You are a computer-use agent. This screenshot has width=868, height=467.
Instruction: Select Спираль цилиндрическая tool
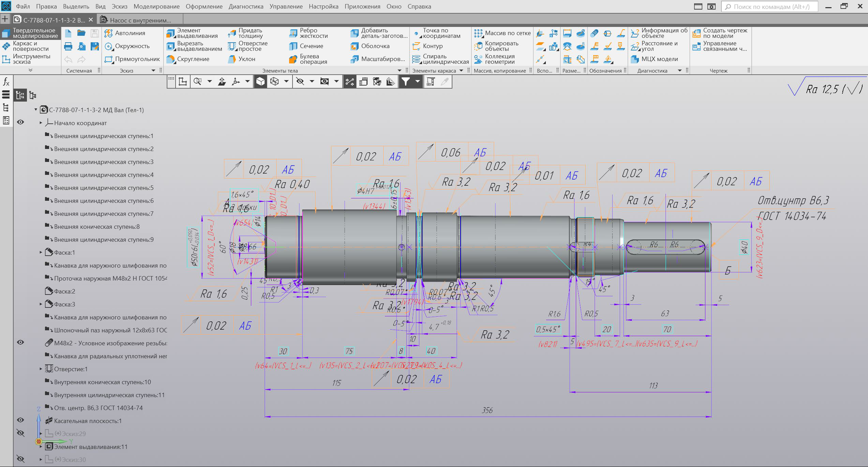416,59
